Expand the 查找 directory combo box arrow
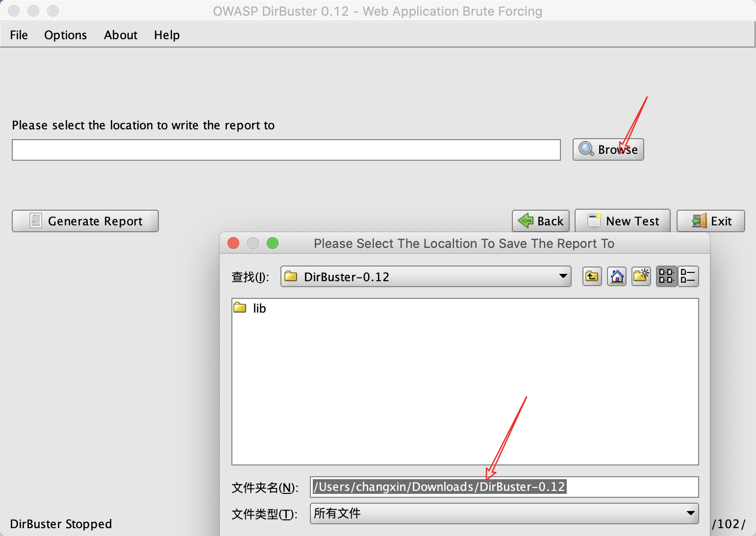Image resolution: width=756 pixels, height=536 pixels. coord(562,276)
